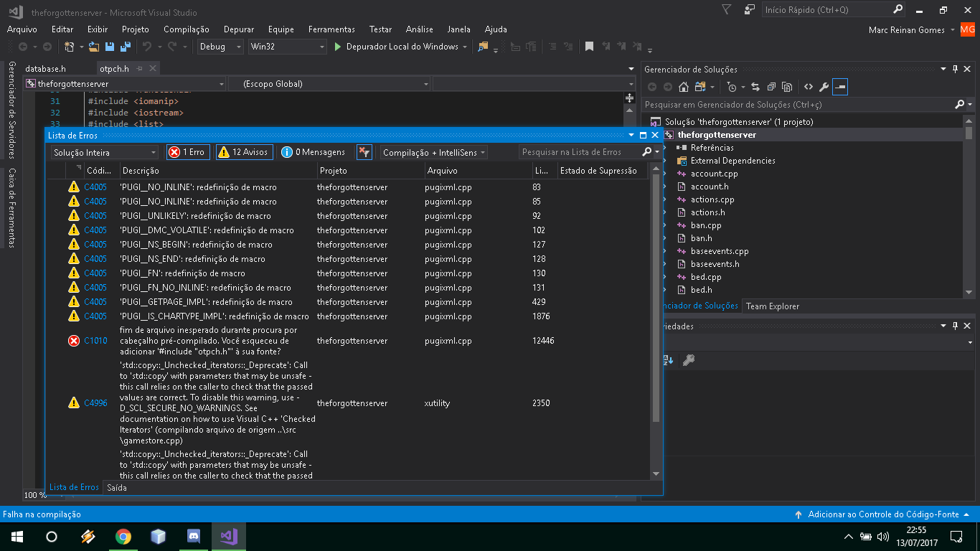Open the 'Solução Inteira' scope dropdown
The height and width of the screenshot is (551, 980).
[105, 152]
